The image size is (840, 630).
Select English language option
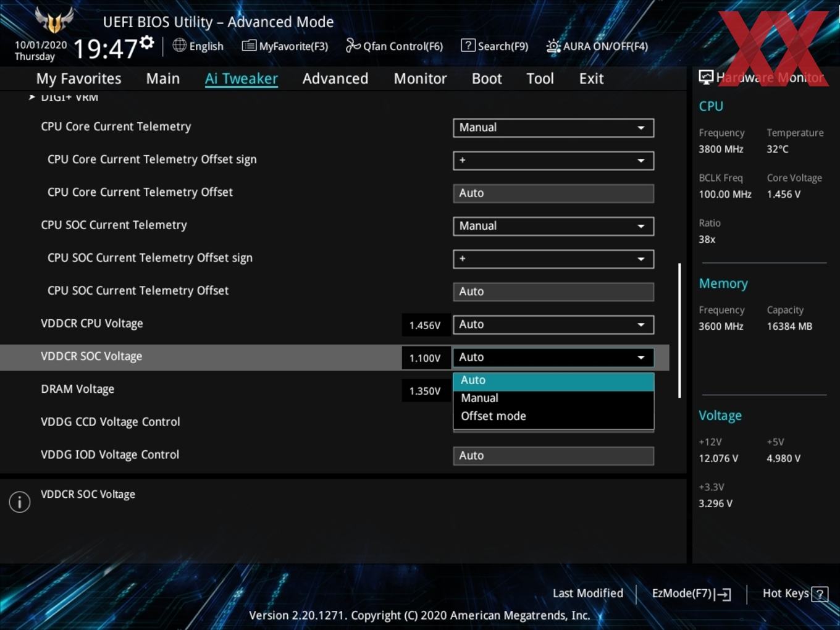206,46
